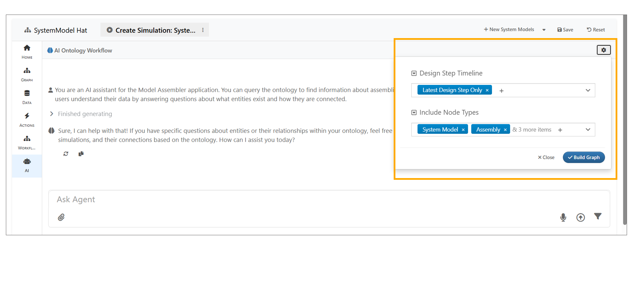Toggle the Include Node Types checkbox

414,113
